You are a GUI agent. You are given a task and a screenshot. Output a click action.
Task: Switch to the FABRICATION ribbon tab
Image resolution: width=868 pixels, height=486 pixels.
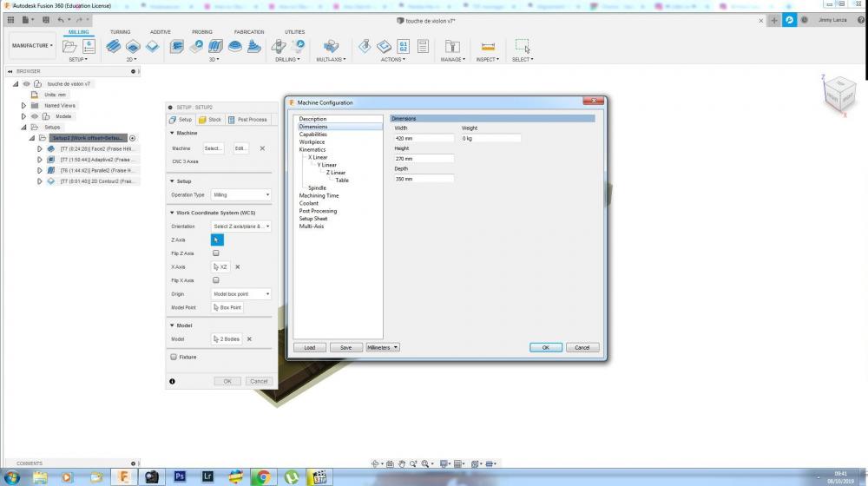[x=249, y=32]
